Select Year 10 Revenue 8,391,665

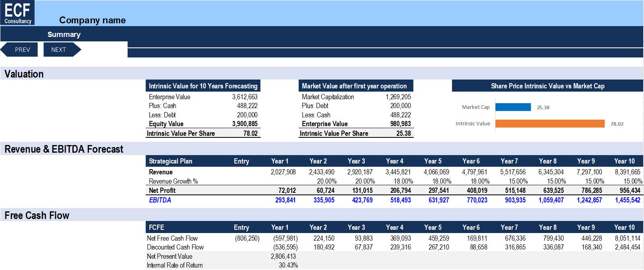[x=627, y=172]
